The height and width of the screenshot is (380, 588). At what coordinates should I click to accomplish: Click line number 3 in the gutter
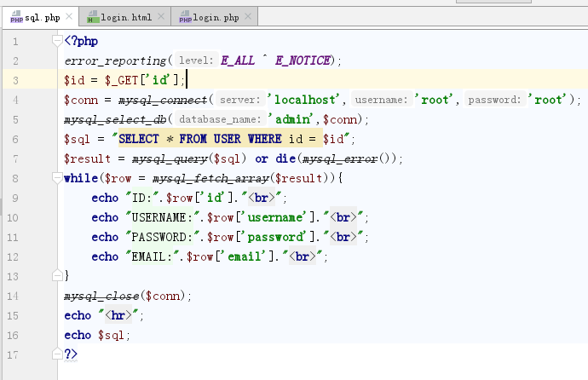click(x=15, y=80)
